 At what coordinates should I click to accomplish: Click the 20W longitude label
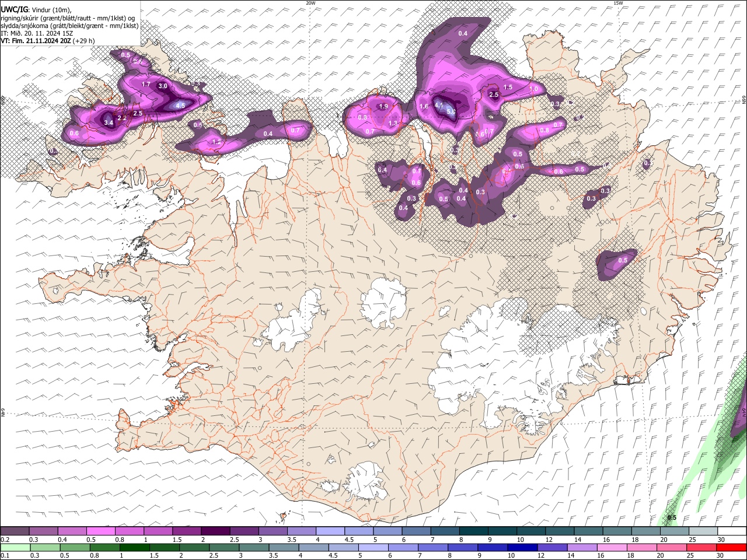pos(311,3)
